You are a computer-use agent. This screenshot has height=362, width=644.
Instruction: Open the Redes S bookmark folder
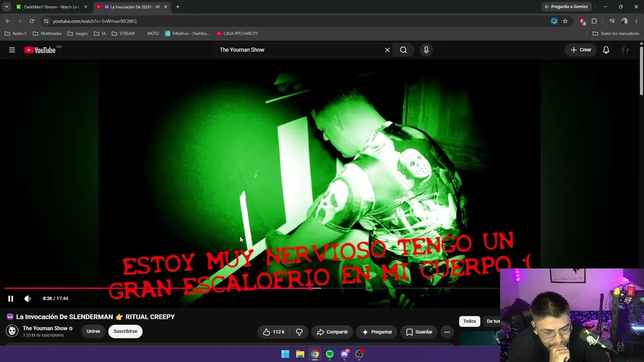pos(16,34)
